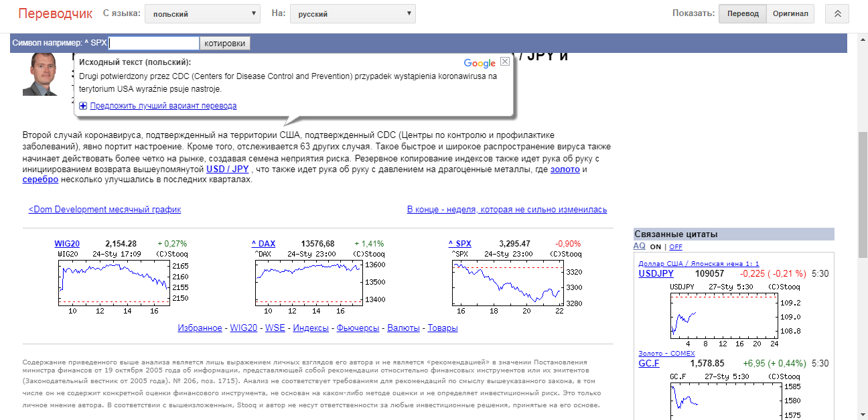Open source language dropdown (польский)
Screen dimensions: 868x420
tap(202, 14)
